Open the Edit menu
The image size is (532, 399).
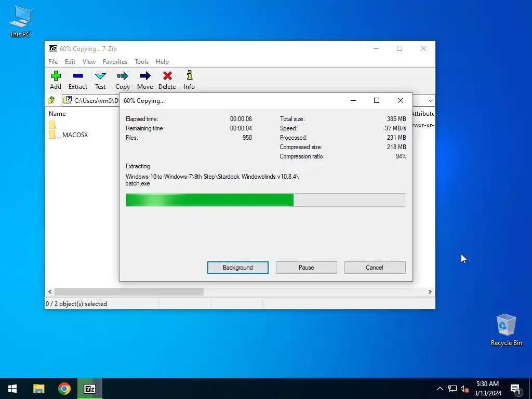coord(70,62)
